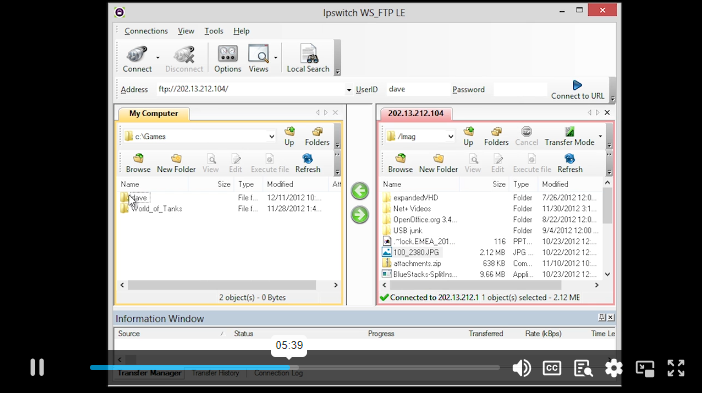Click New Folder in the remote pane
702x393 pixels.
click(438, 163)
